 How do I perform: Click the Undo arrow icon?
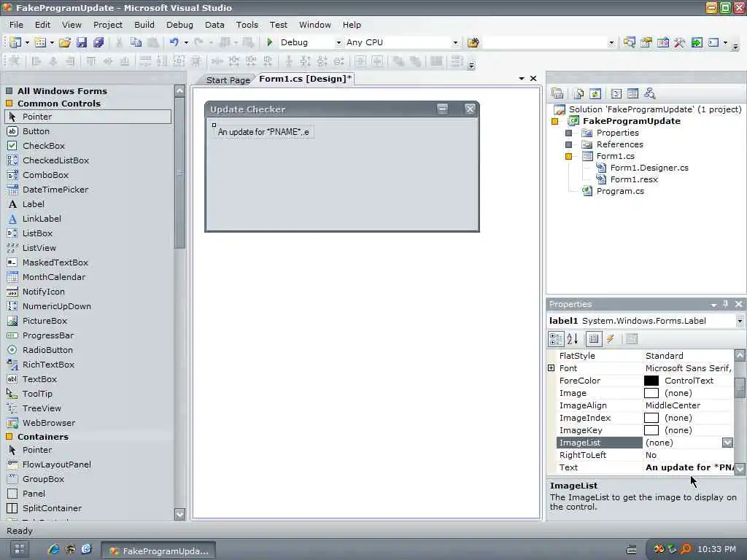174,42
